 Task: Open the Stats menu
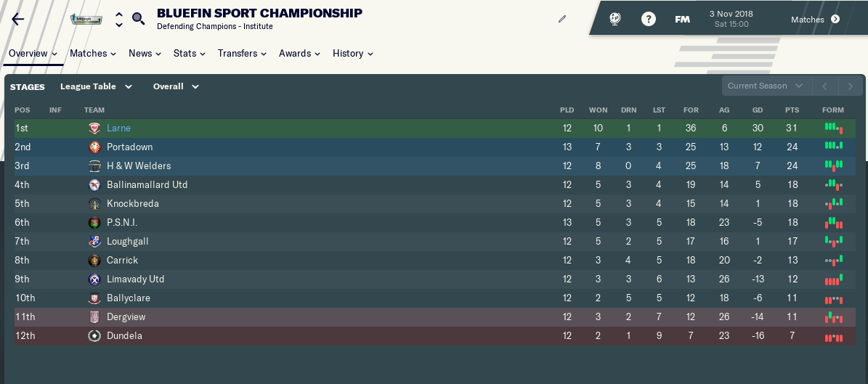click(x=189, y=53)
